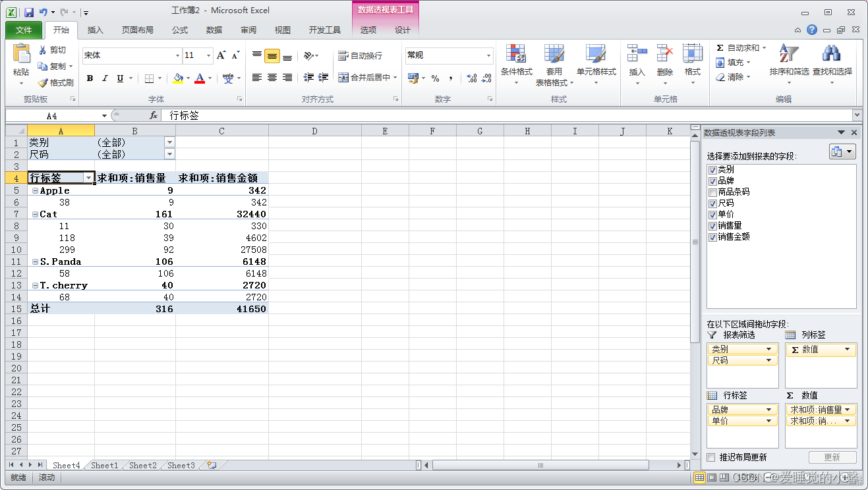Viewport: 868px width, 490px height.
Task: Click the insert new worksheet tab icon
Action: point(212,465)
